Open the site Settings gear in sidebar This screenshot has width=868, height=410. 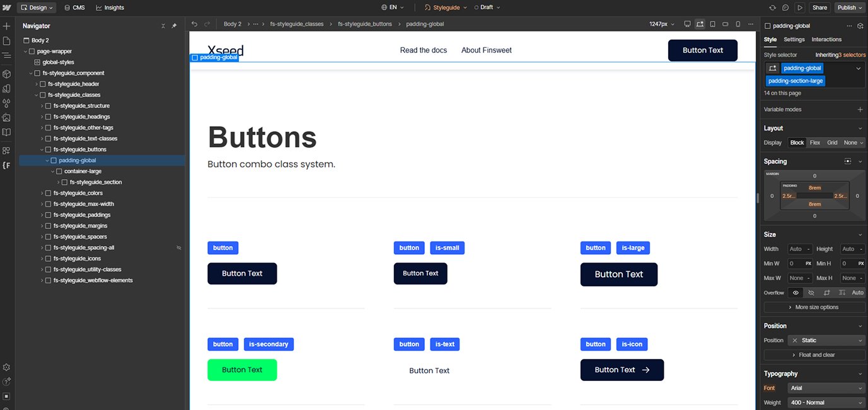[6, 367]
